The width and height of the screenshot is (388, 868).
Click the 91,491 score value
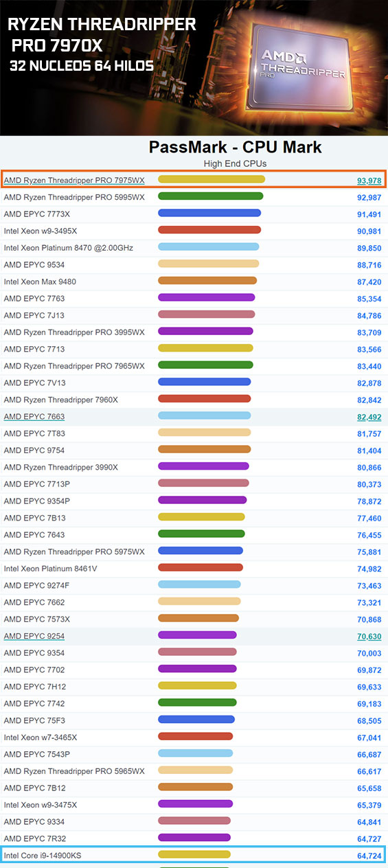point(369,215)
